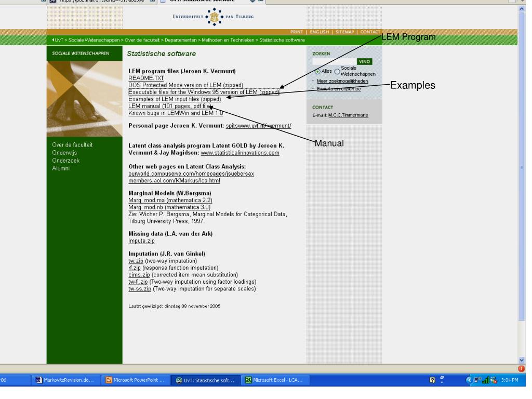532x399 pixels.
Task: Click the Statistische software heading
Action: coord(161,54)
